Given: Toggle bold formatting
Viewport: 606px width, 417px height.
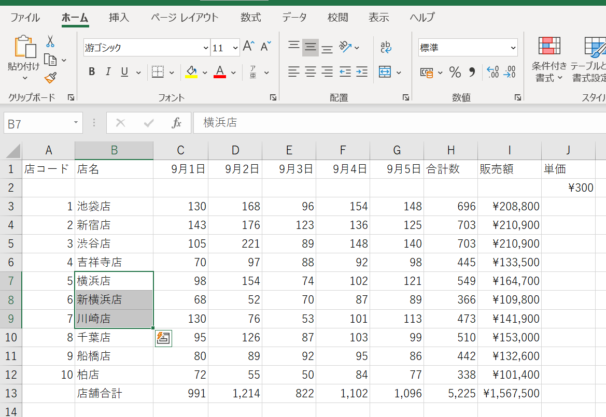Looking at the screenshot, I should tap(92, 71).
